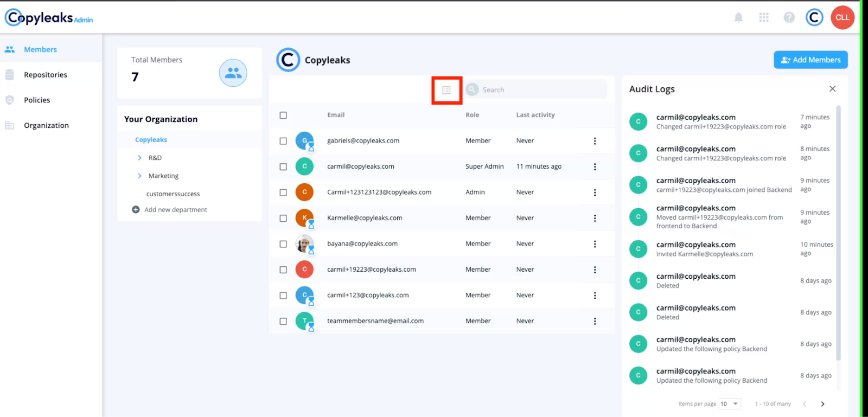Click Add new department link

pyautogui.click(x=176, y=210)
